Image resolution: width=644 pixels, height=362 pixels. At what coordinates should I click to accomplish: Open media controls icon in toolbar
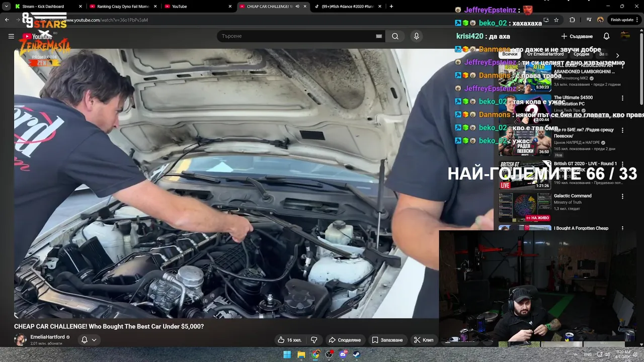[589, 20]
